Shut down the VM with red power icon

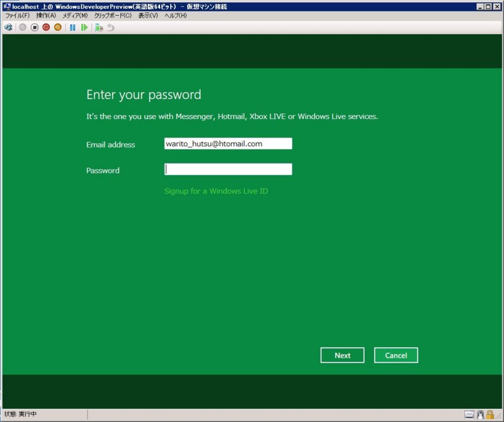tap(46, 28)
